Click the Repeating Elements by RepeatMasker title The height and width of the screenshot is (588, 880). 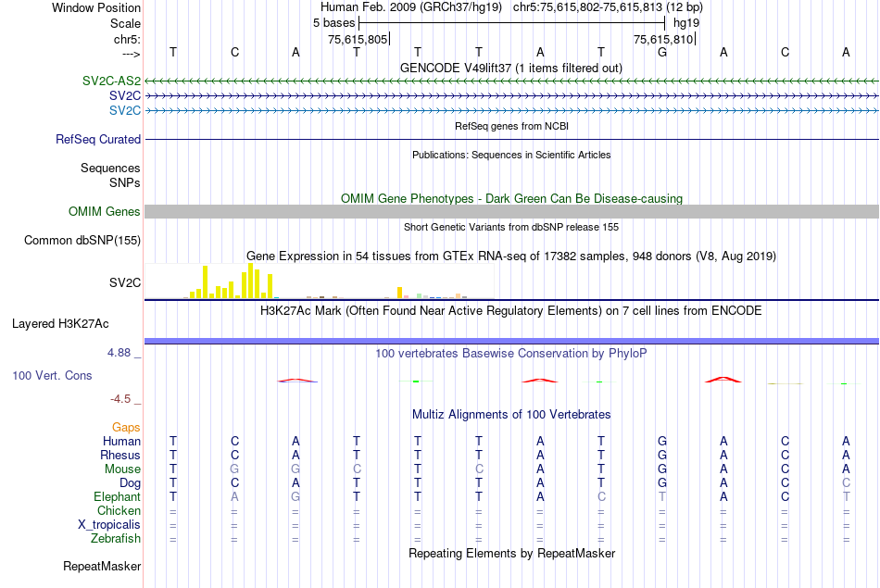511,553
